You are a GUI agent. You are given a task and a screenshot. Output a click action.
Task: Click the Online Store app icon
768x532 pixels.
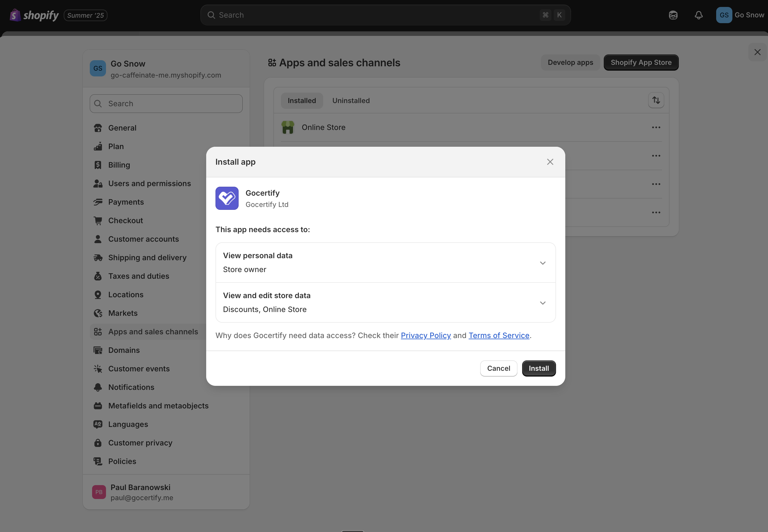[288, 127]
